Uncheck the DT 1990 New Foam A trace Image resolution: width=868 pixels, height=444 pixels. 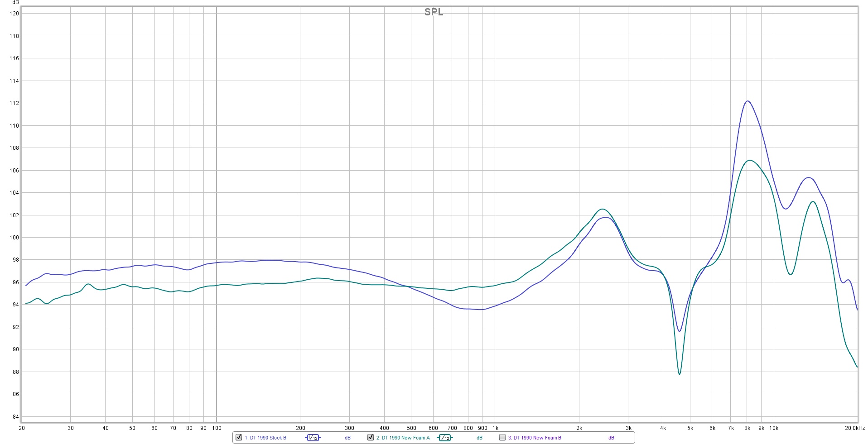pos(371,437)
